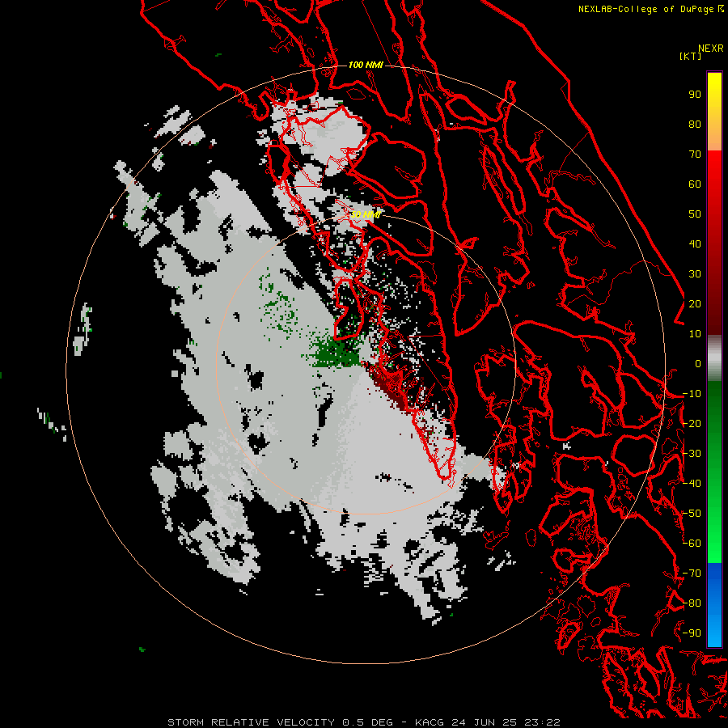Select the -60 knot scale label
728x728 pixels.
[x=692, y=544]
